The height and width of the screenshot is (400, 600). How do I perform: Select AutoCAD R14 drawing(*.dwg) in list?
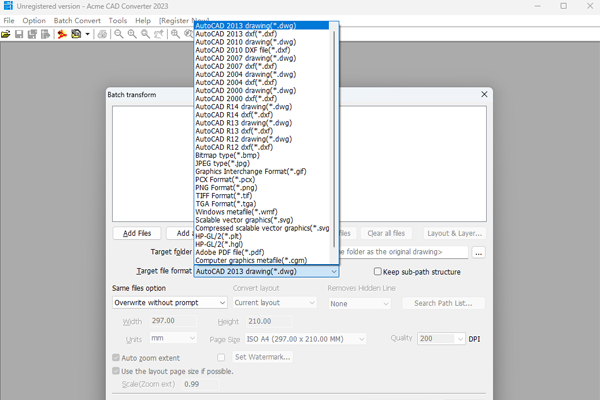click(x=262, y=106)
